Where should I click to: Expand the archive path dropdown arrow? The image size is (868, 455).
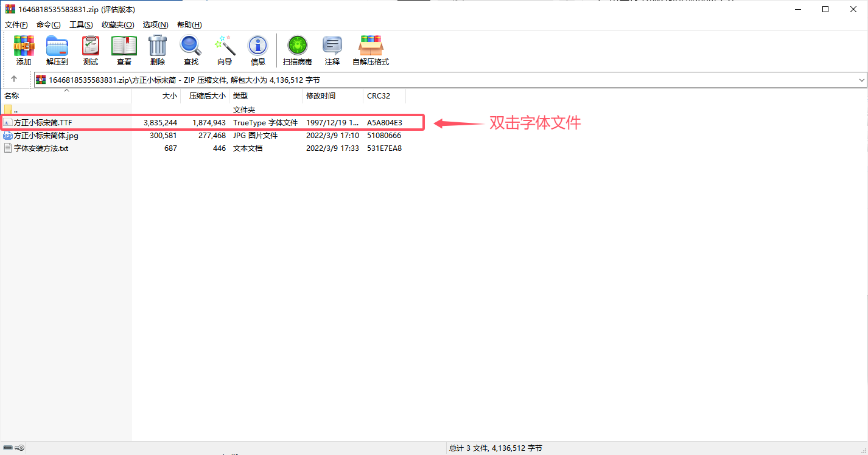tap(861, 80)
